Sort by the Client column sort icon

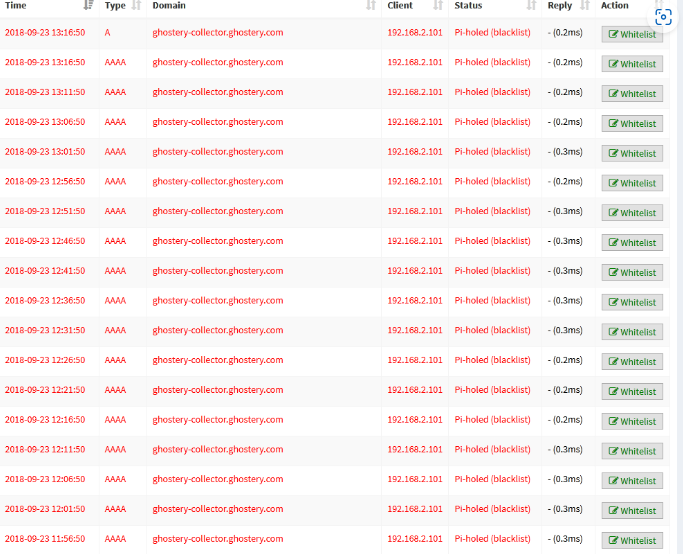point(438,5)
